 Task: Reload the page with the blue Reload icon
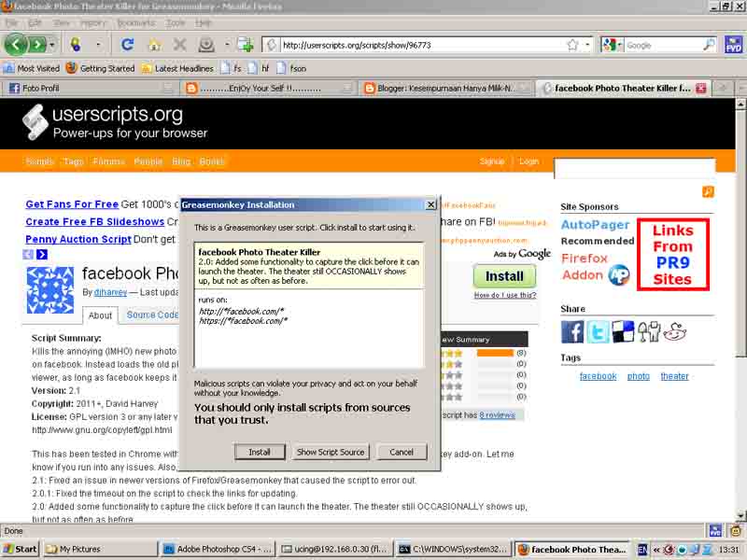[127, 45]
